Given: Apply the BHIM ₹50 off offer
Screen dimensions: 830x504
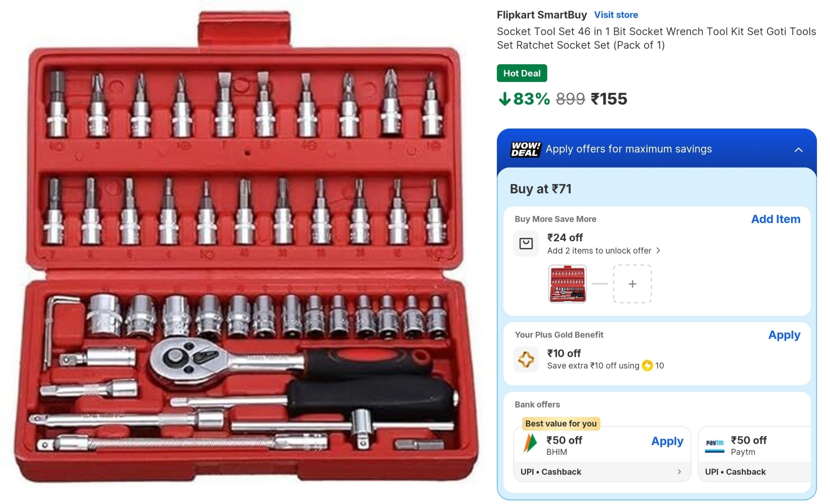Looking at the screenshot, I should [x=667, y=441].
